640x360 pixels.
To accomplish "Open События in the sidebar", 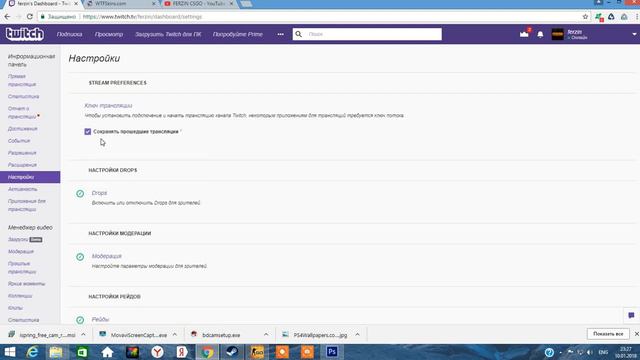I will click(x=19, y=141).
